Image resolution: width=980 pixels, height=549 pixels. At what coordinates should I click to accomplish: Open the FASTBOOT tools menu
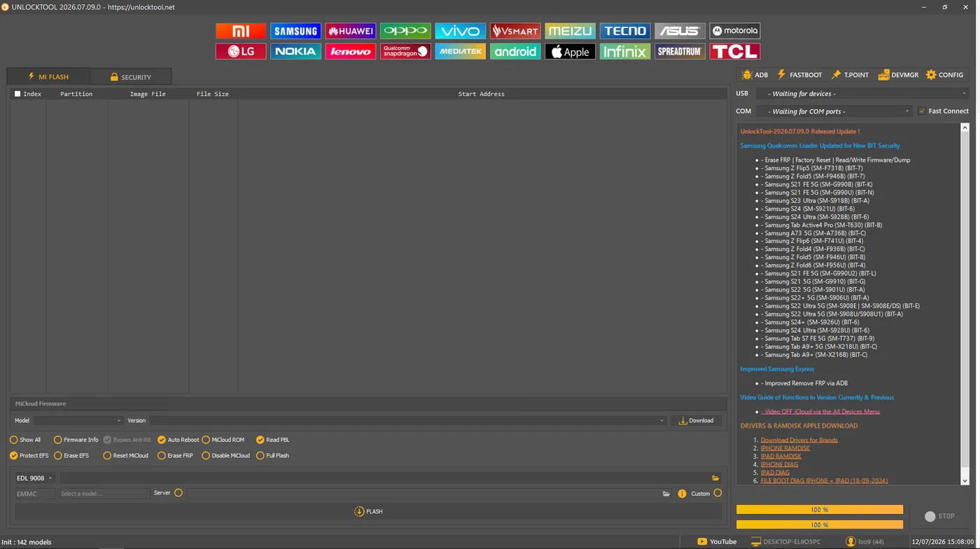[x=799, y=75]
